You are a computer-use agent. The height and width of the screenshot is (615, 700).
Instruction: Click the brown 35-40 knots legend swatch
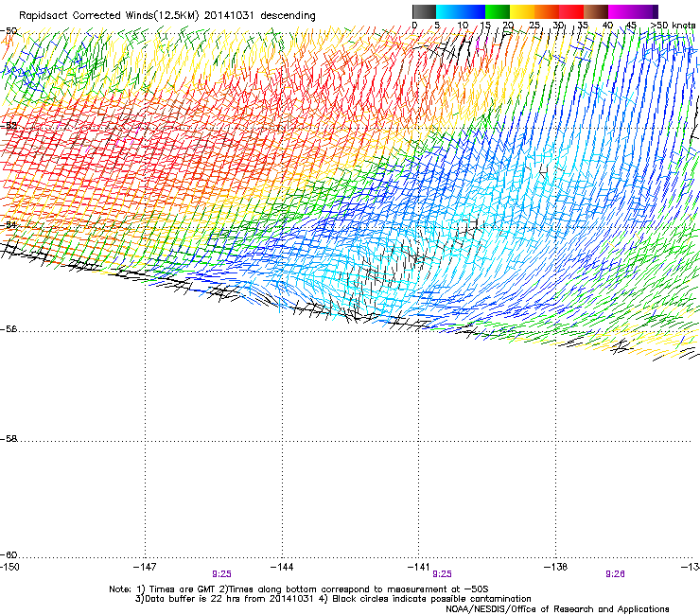596,11
